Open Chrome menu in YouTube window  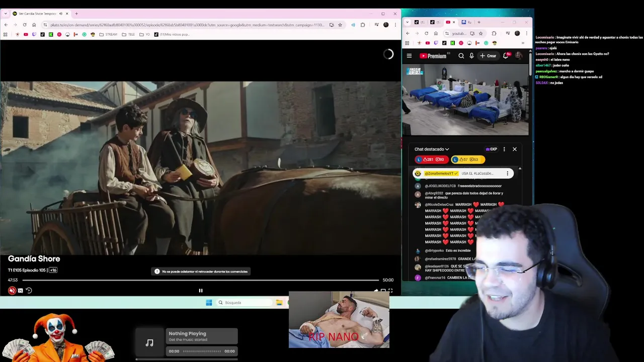[526, 33]
